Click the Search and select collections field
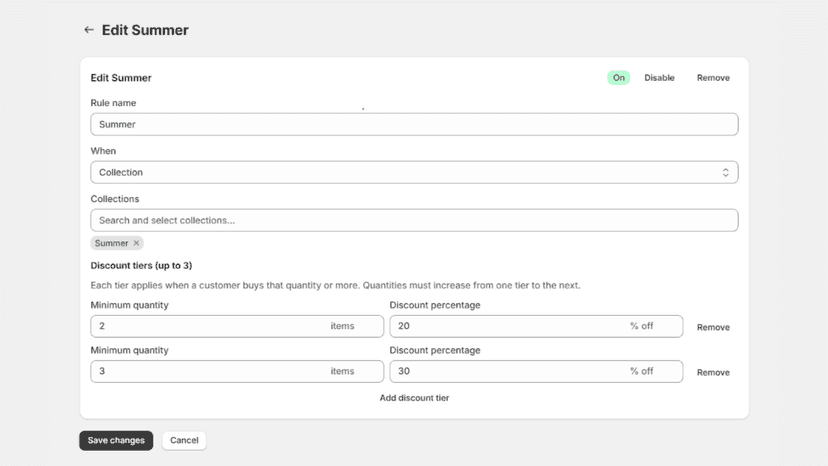Screen dimensions: 828x466 point(414,220)
